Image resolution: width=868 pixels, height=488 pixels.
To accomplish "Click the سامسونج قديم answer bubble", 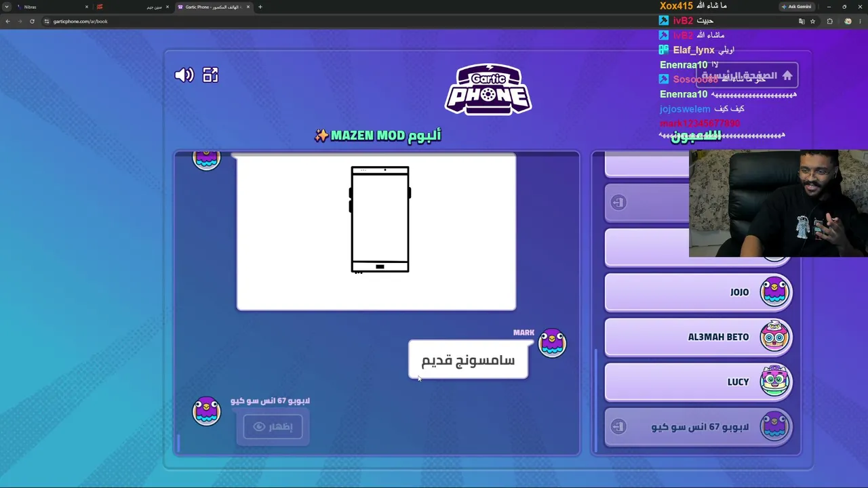I will click(468, 360).
